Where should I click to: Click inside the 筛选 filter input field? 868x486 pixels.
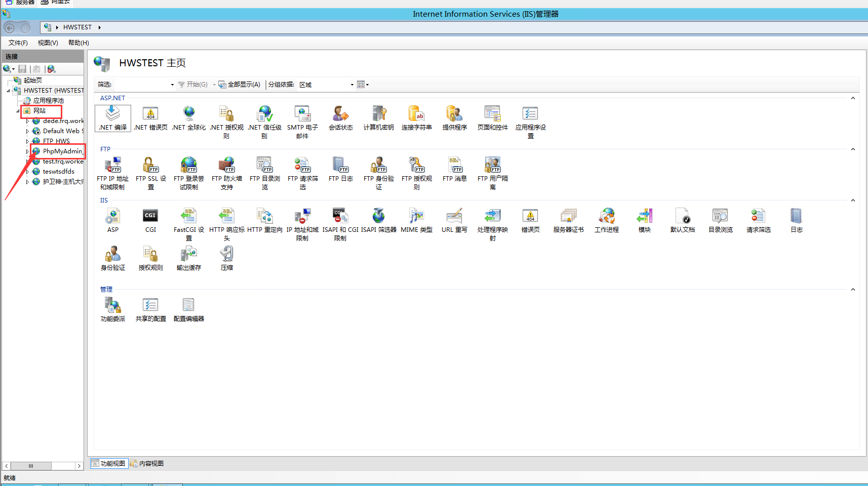coord(142,85)
